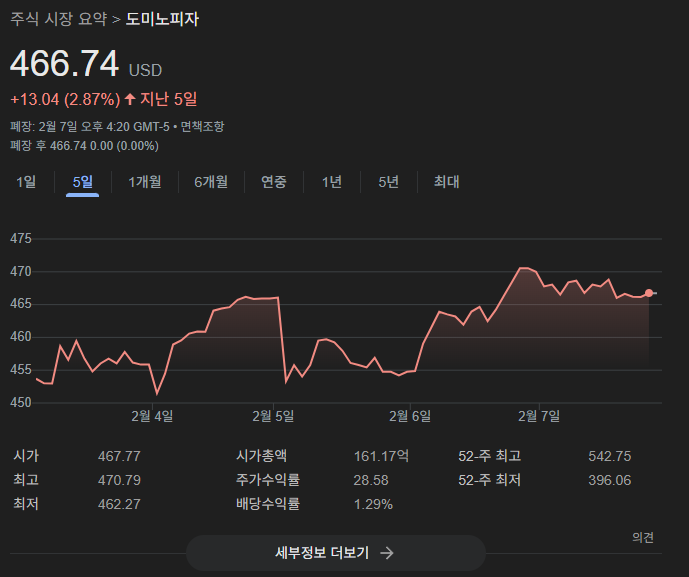Open the 면책조항 disclaimer link
The height and width of the screenshot is (577, 689).
click(x=203, y=127)
